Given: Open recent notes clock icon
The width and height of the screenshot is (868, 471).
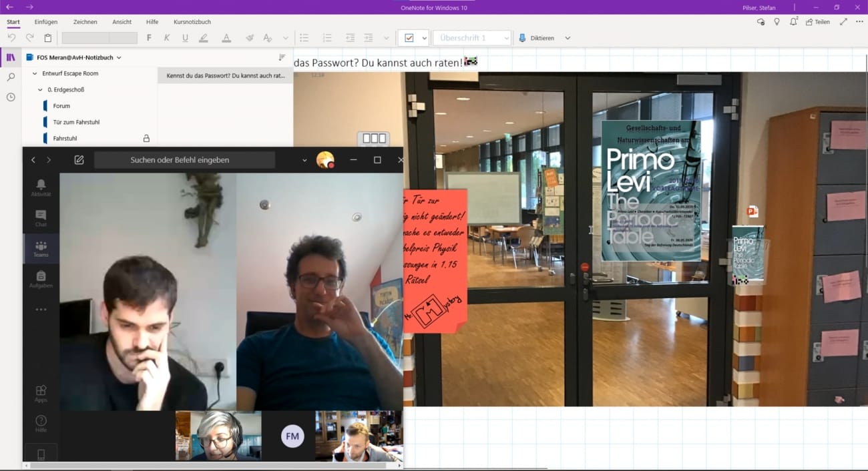Looking at the screenshot, I should coord(11,97).
